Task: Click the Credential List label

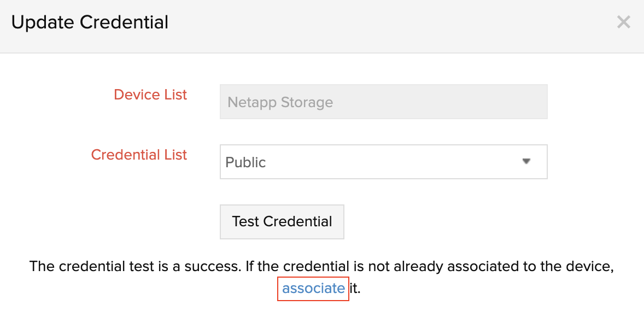Action: [138, 155]
